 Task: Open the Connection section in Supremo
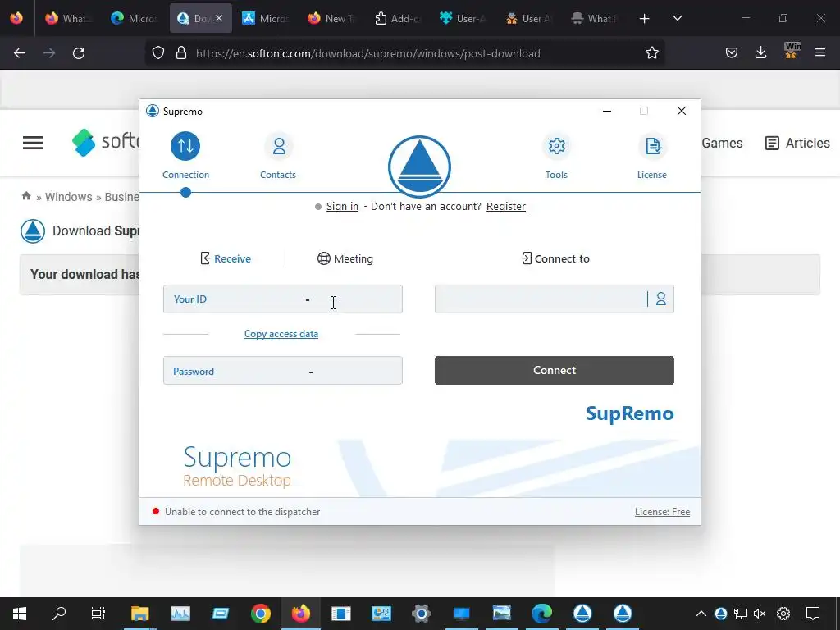pyautogui.click(x=185, y=155)
